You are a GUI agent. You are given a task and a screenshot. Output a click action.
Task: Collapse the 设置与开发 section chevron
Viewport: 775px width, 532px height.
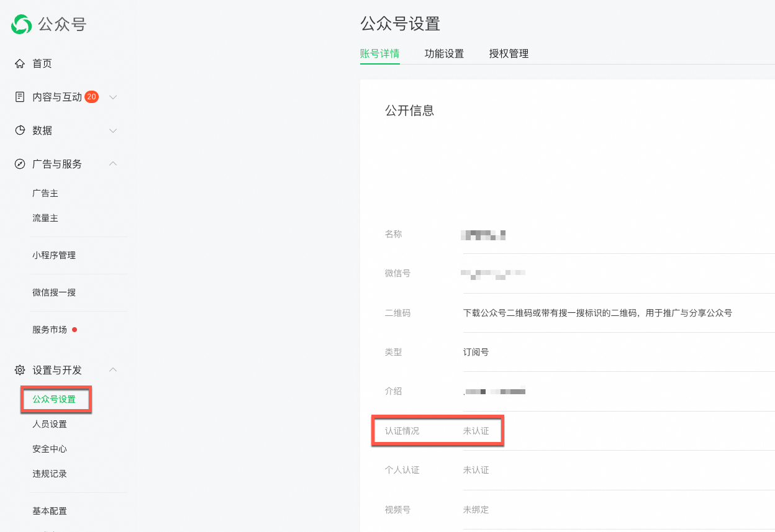pos(113,370)
